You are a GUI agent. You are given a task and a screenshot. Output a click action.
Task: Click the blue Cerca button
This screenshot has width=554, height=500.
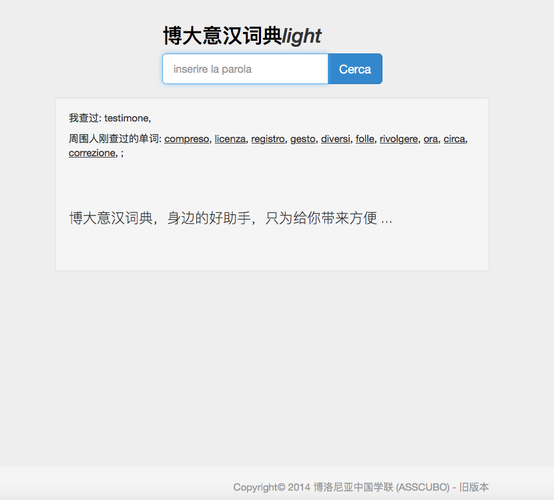point(355,69)
